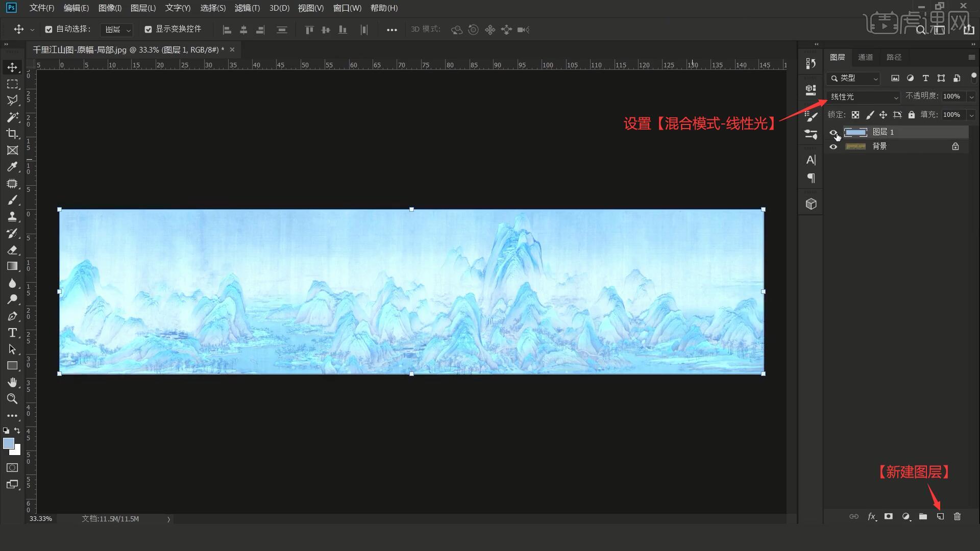Create new fill or adjustment layer

tap(906, 516)
